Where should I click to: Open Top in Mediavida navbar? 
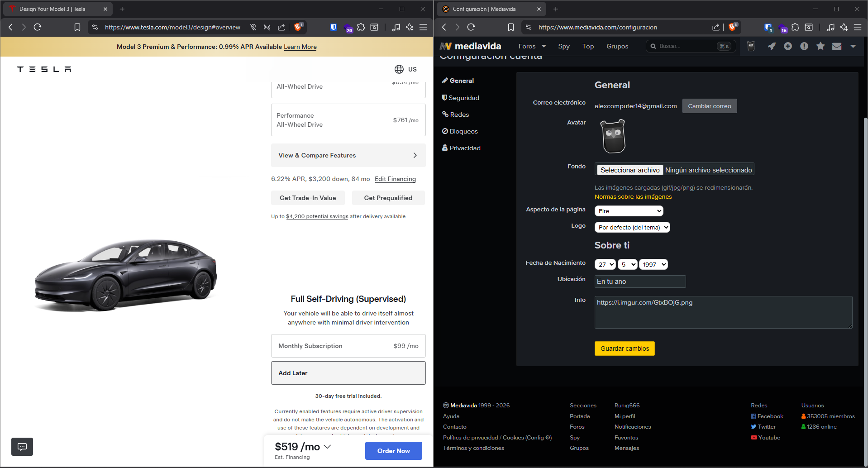pos(588,46)
